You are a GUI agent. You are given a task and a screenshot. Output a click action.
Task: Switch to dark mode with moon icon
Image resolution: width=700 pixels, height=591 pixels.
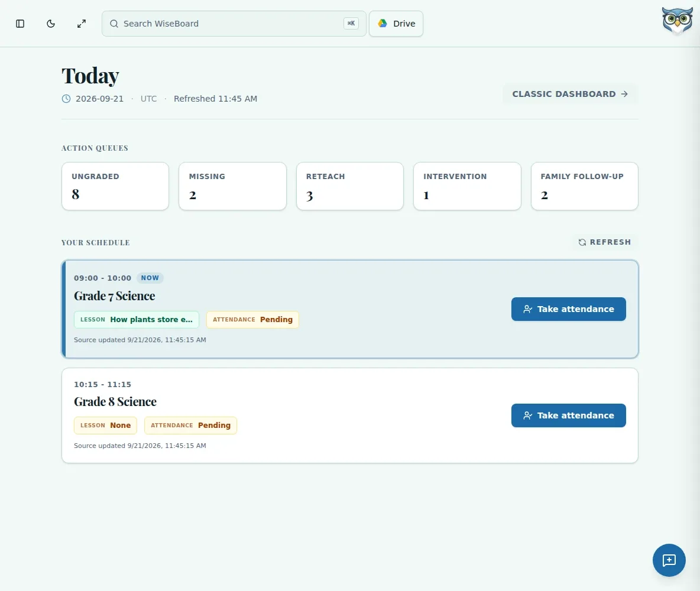tap(51, 24)
